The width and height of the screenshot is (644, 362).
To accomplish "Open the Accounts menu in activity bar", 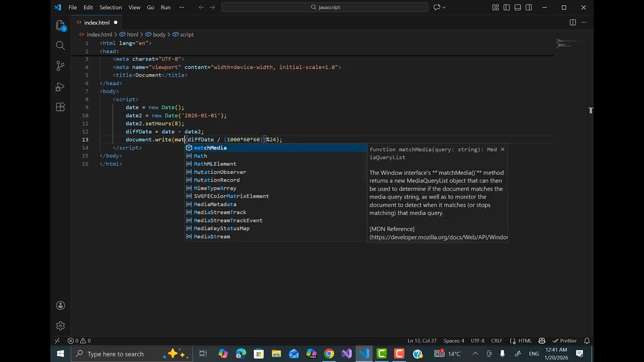I will pos(60,305).
